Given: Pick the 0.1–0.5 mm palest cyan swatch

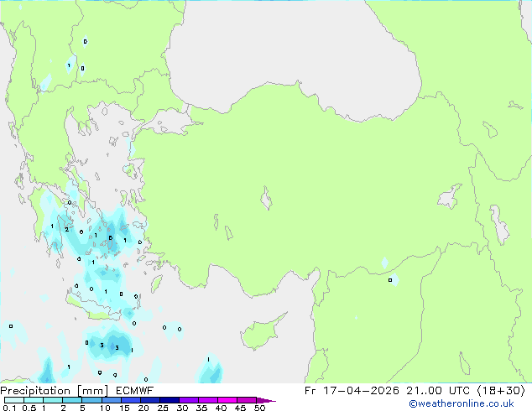Looking at the screenshot, I should point(14,400).
